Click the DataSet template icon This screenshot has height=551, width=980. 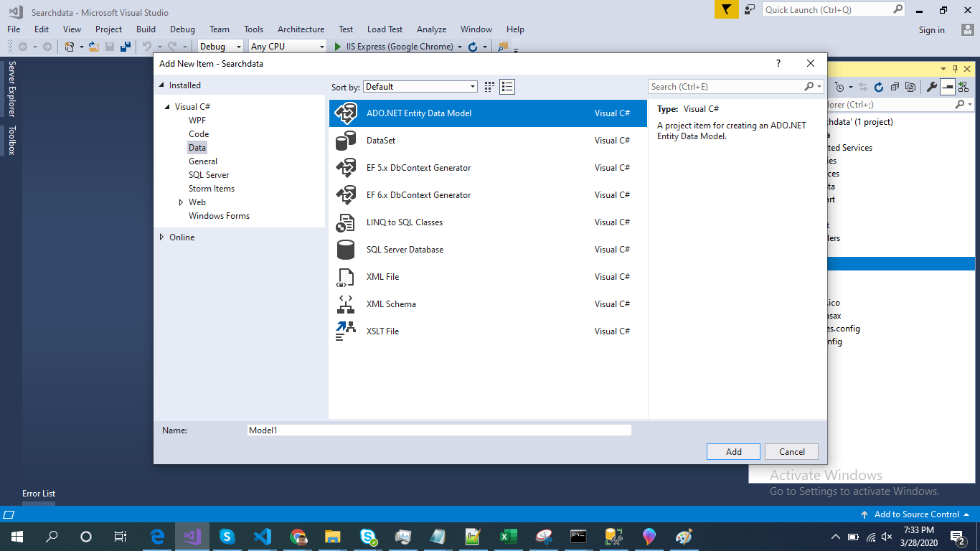click(346, 141)
